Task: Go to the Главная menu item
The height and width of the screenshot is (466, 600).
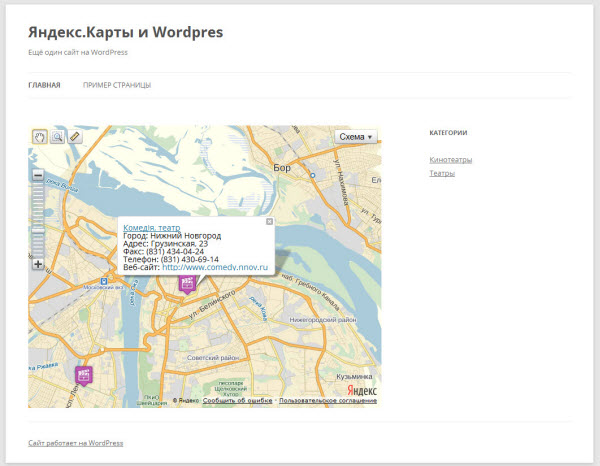Action: tap(44, 85)
